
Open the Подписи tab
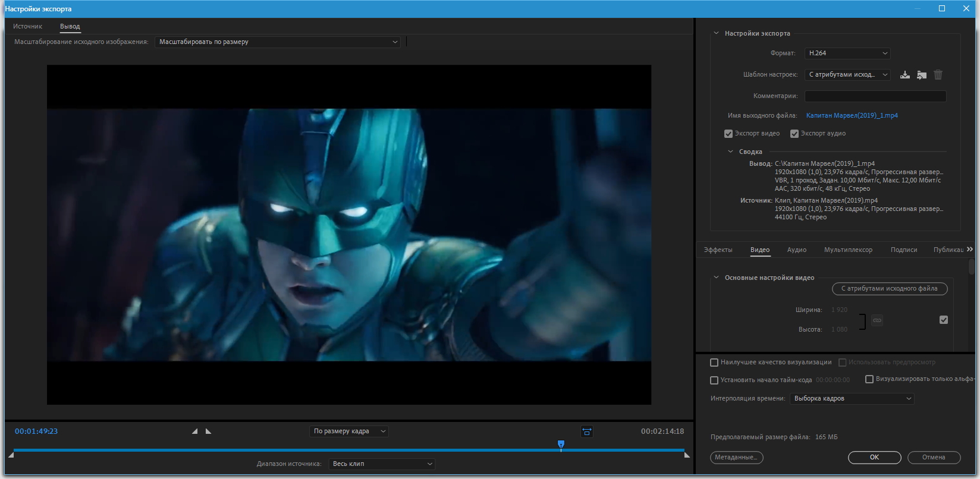tap(904, 250)
